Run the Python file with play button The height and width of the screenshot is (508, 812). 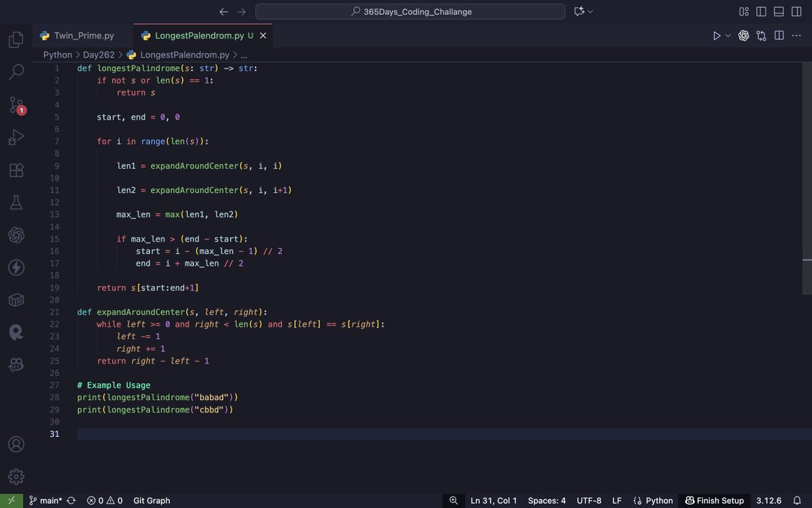(x=717, y=36)
